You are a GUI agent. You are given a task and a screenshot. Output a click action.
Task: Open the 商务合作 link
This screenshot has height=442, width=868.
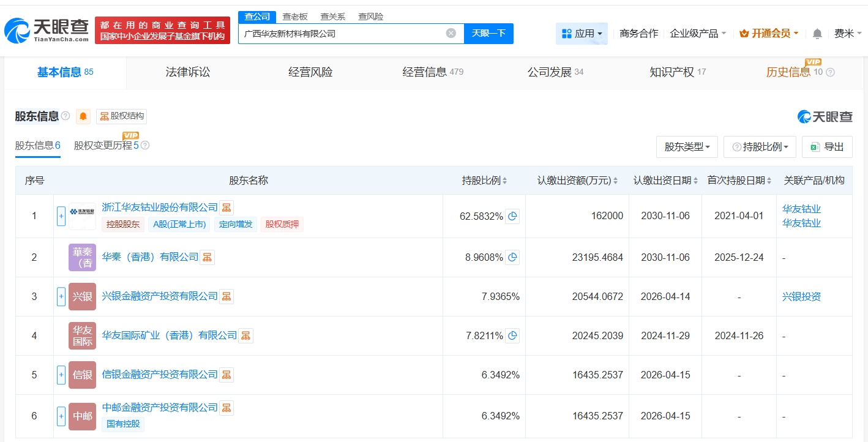[639, 34]
